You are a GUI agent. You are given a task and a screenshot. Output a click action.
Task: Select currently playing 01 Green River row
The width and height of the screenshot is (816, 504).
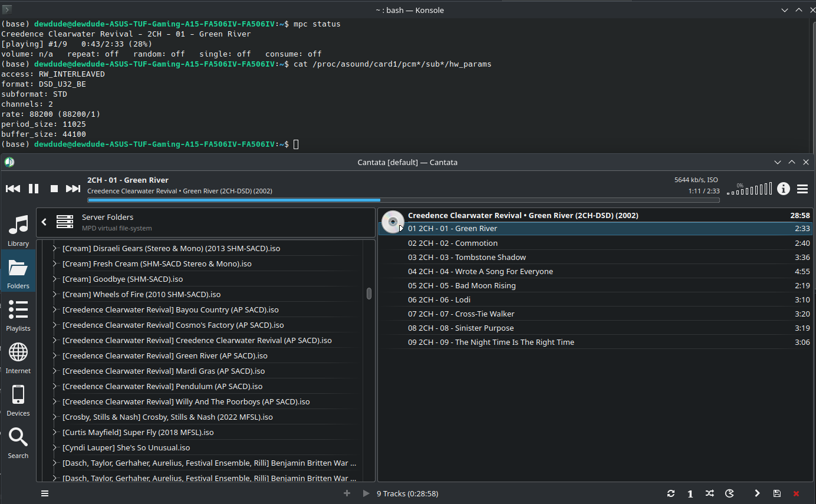pos(595,228)
